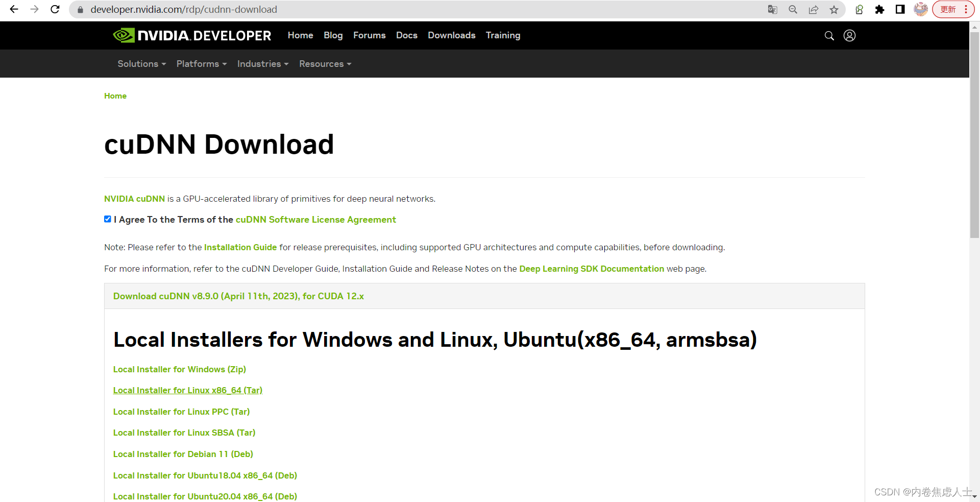
Task: Download the Local Installer for Windows (Zip)
Action: coord(179,369)
